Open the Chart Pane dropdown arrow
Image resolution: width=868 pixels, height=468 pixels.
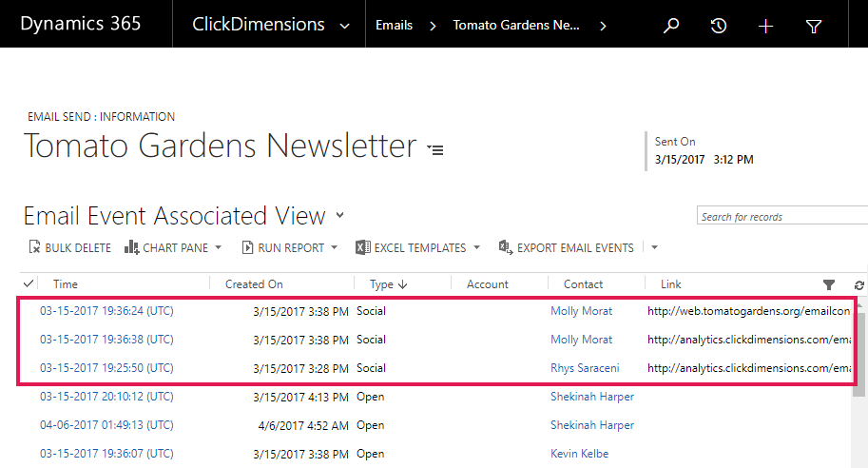pos(218,247)
